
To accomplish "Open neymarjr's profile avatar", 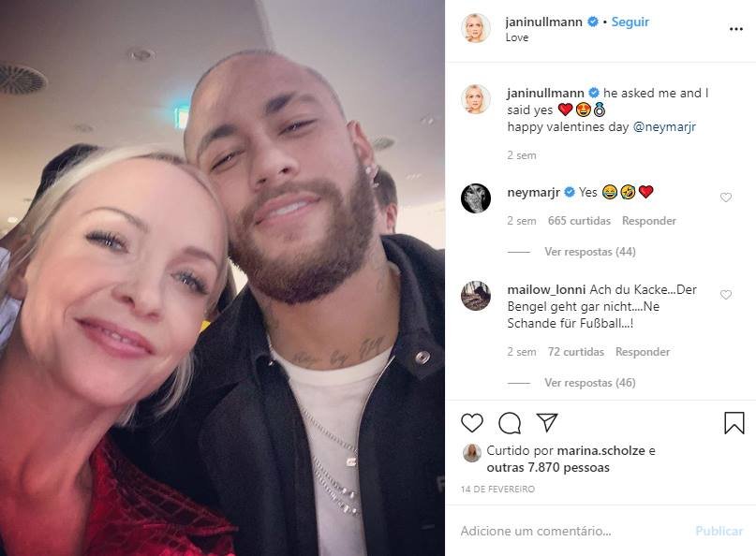I will point(475,198).
